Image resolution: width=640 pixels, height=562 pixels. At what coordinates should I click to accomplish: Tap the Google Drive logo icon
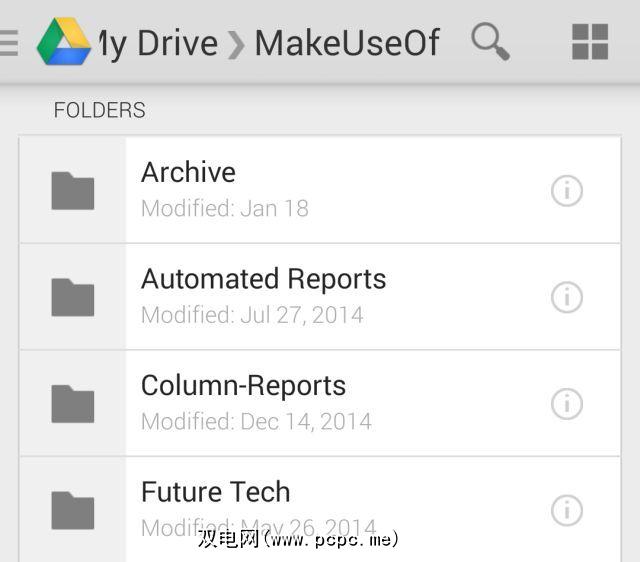coord(62,43)
